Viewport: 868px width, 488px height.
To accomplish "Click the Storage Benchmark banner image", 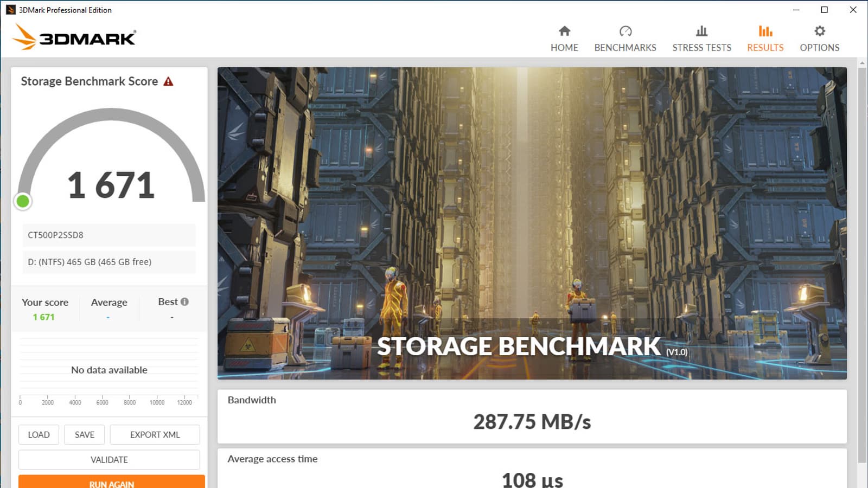I will pyautogui.click(x=532, y=223).
